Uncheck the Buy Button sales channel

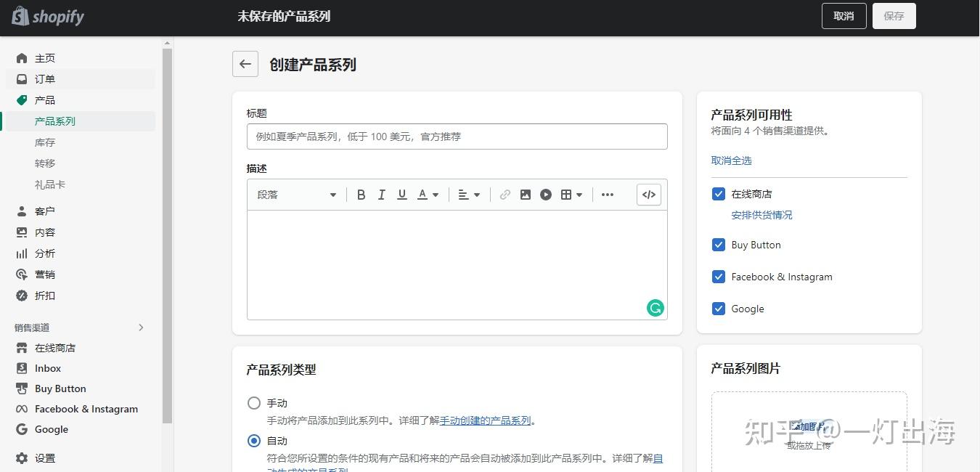[718, 245]
